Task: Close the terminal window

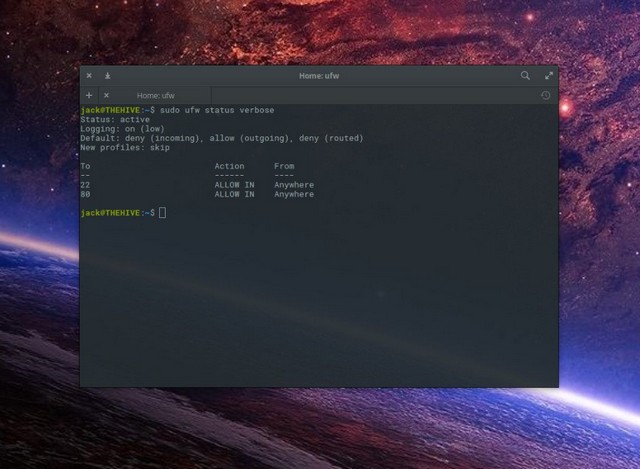Action: [x=89, y=76]
